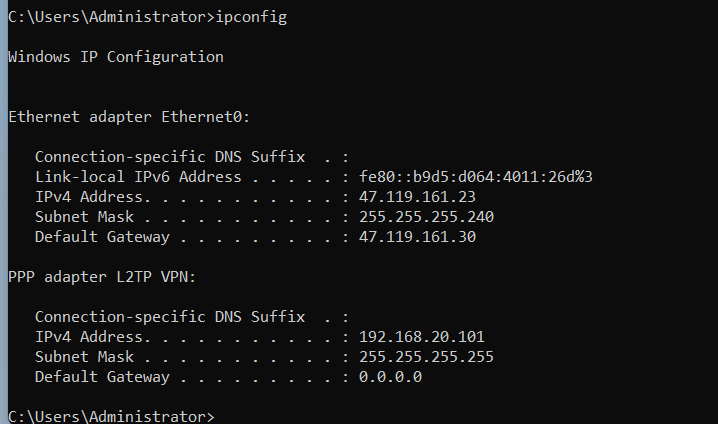Click the VPN IPv4 address 192.168.20.101
The height and width of the screenshot is (424, 718).
[422, 337]
